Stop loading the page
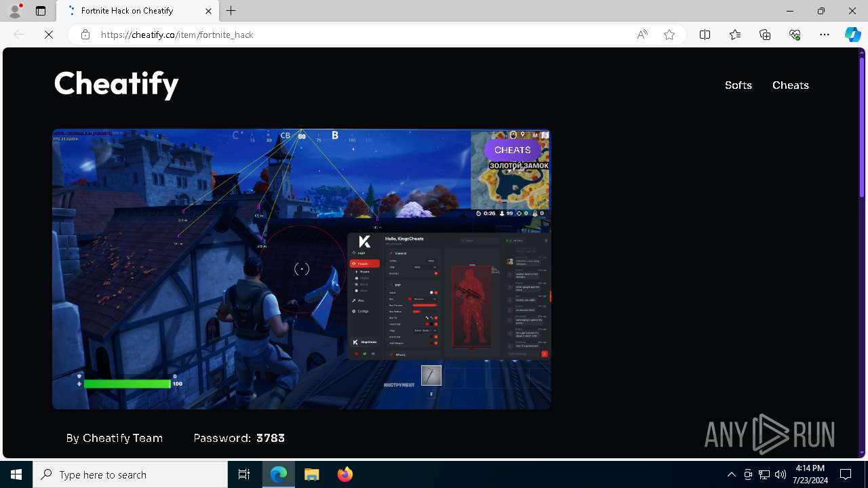 (x=49, y=35)
